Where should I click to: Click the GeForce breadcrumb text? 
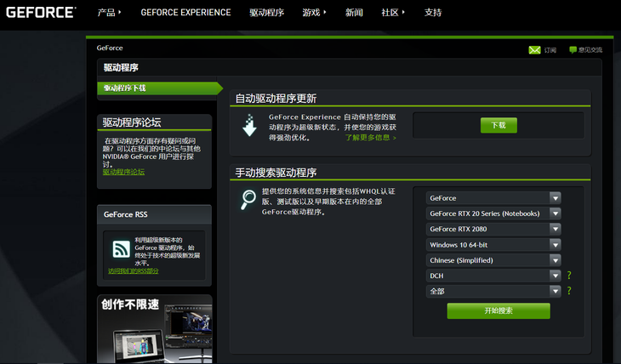pos(110,48)
